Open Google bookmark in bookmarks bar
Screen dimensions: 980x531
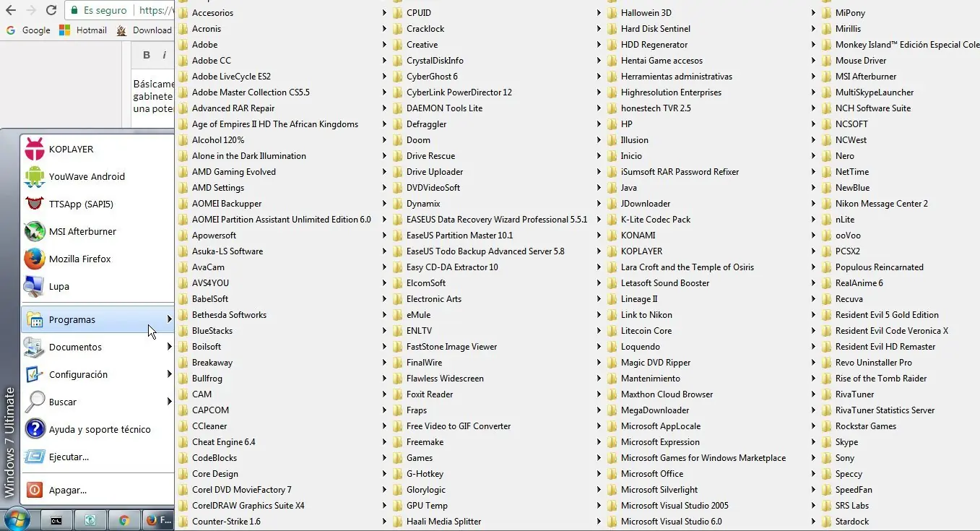(x=28, y=30)
